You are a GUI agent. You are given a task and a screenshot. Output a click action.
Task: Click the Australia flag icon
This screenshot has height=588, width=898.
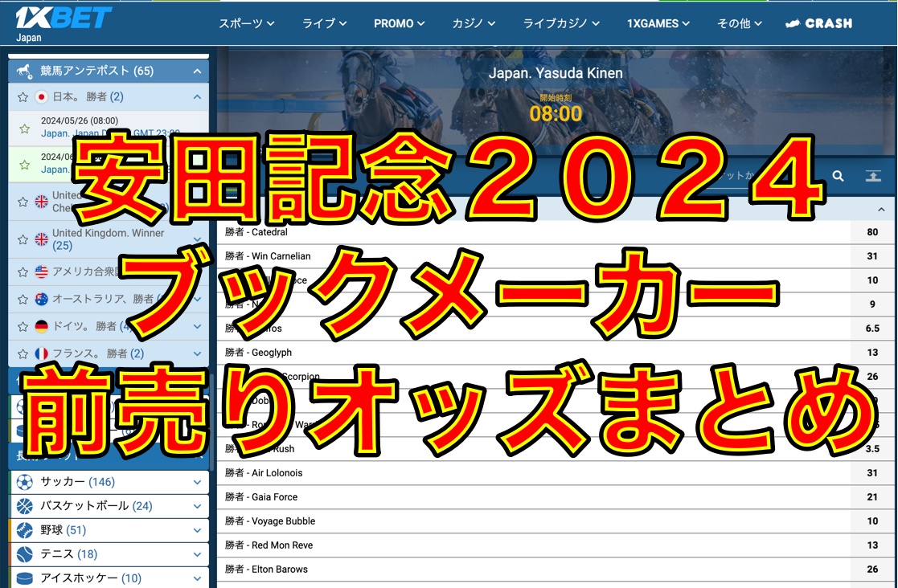(41, 299)
